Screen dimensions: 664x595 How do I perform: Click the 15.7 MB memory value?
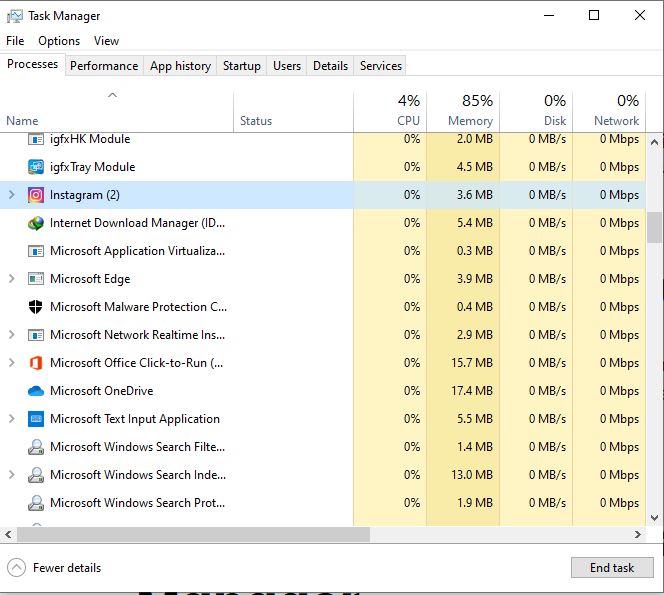click(472, 363)
